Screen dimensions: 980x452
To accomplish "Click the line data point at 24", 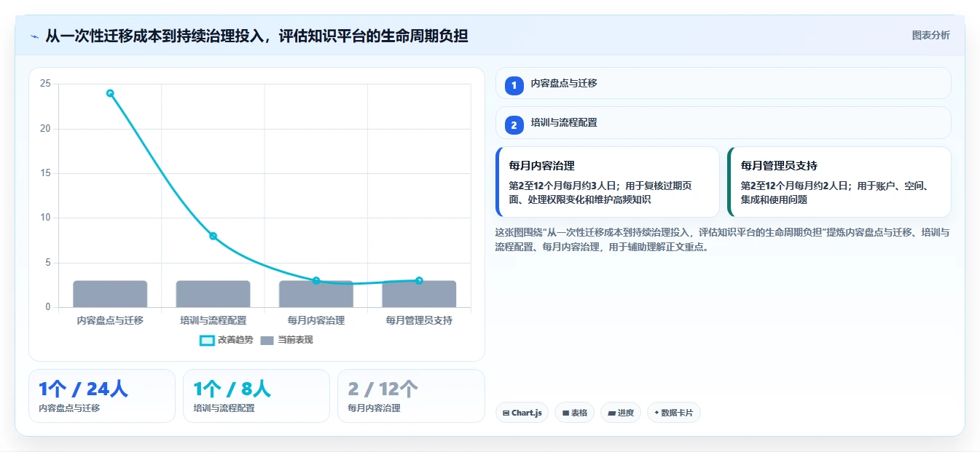I will [x=110, y=93].
